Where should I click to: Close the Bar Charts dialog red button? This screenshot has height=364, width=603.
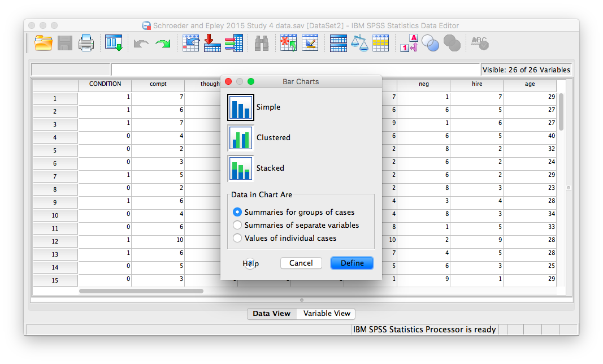point(228,81)
